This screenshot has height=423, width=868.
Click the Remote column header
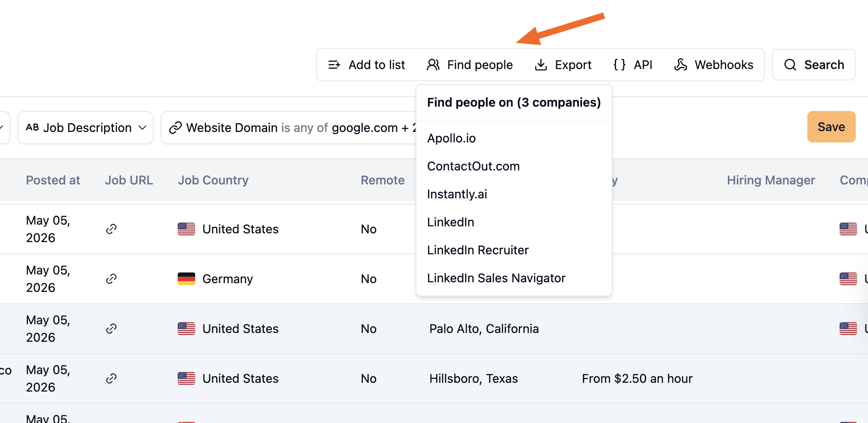tap(382, 180)
